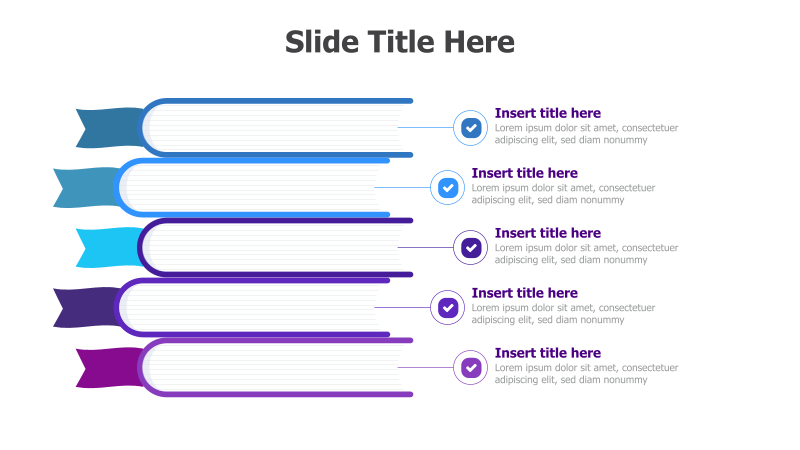Select the violet checkmark icon in fourth row

(447, 308)
